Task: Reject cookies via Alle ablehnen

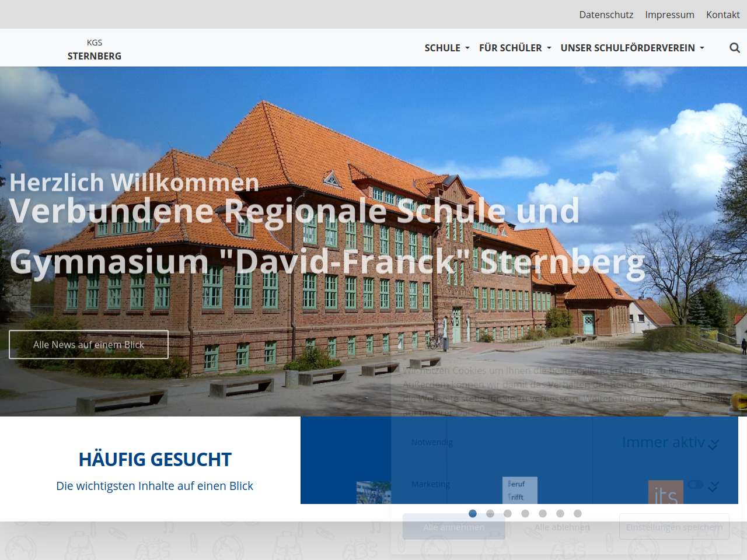Action: coord(562,527)
